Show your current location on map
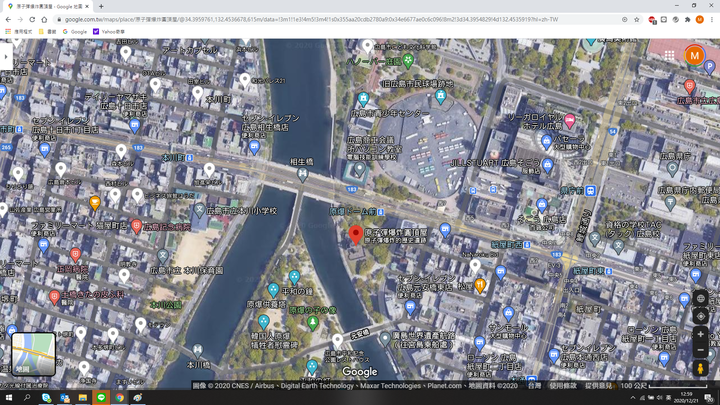720x405 pixels. (700, 316)
